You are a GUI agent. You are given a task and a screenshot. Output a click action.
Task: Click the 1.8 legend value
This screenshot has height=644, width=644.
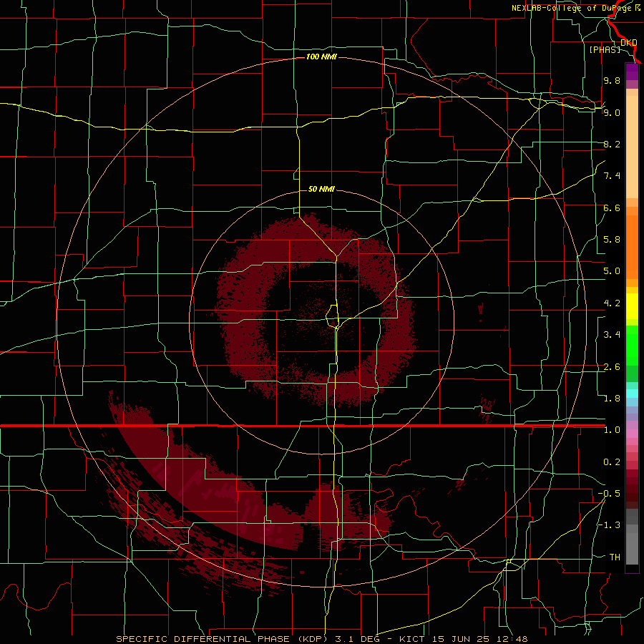click(612, 399)
